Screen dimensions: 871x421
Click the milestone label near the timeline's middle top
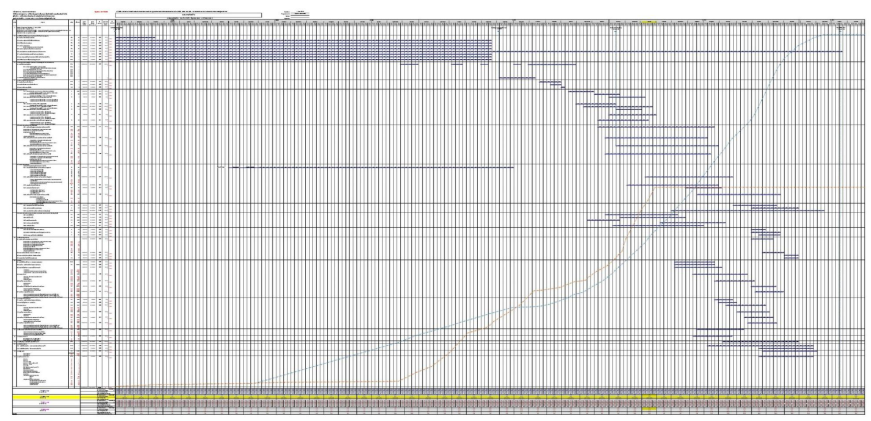click(497, 29)
